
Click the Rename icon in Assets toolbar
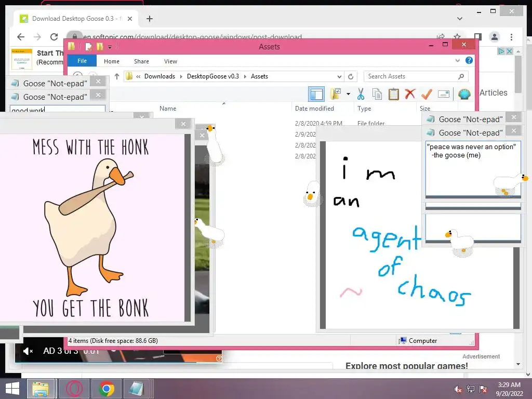pyautogui.click(x=444, y=94)
